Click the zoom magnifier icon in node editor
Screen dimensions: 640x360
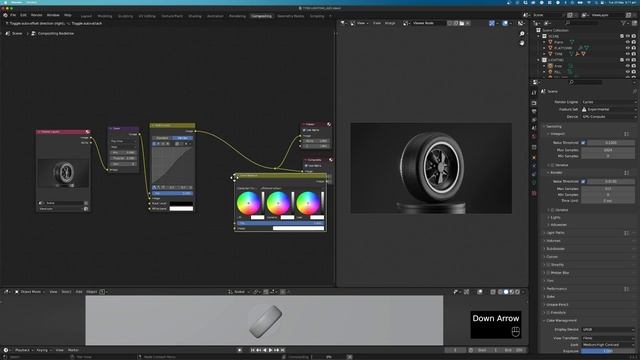click(x=522, y=34)
